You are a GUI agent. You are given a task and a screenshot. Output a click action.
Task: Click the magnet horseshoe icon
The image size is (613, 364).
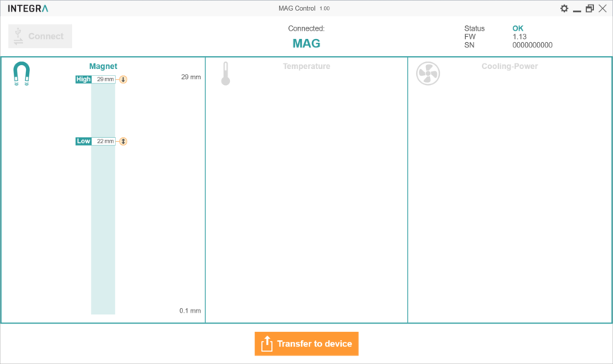[21, 74]
